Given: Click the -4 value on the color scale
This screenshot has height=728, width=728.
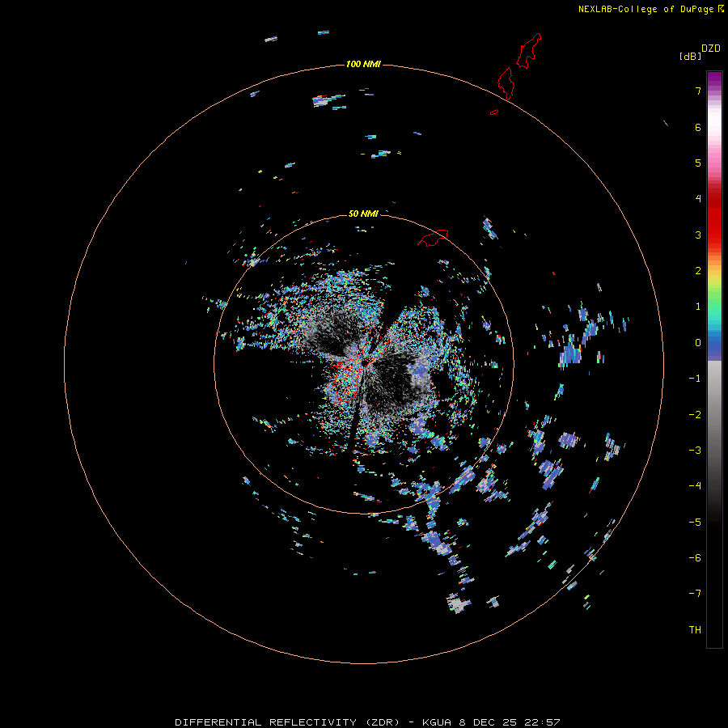Looking at the screenshot, I should [x=695, y=485].
